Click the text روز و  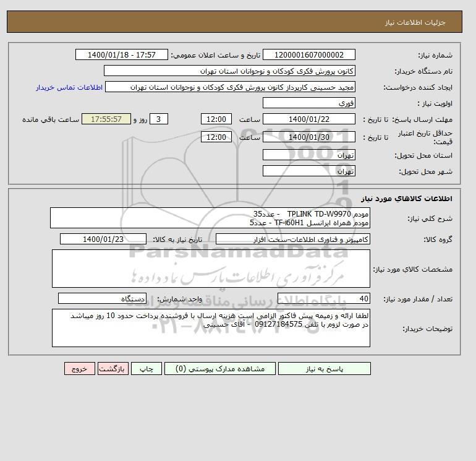pos(140,119)
